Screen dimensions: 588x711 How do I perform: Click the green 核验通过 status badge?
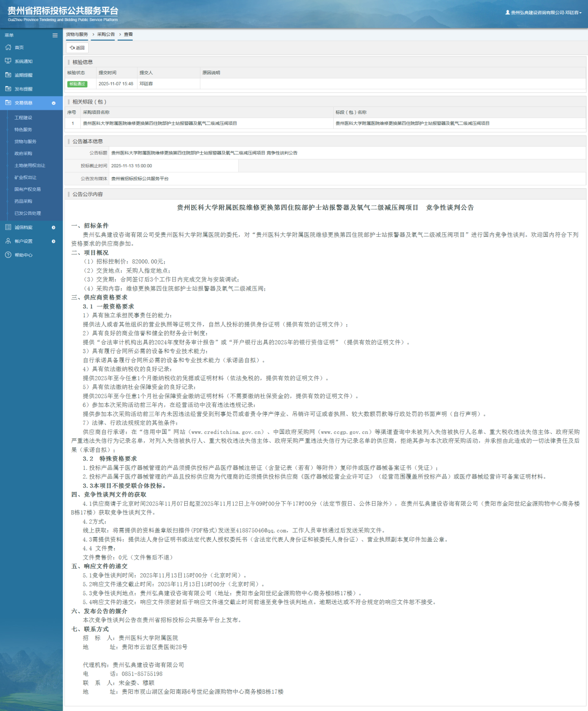[77, 84]
